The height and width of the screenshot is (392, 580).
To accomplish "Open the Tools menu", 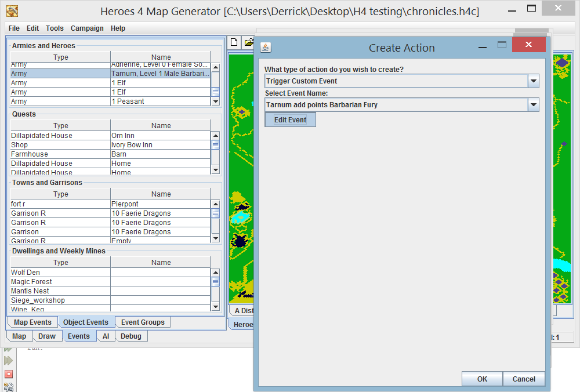I will pos(55,28).
